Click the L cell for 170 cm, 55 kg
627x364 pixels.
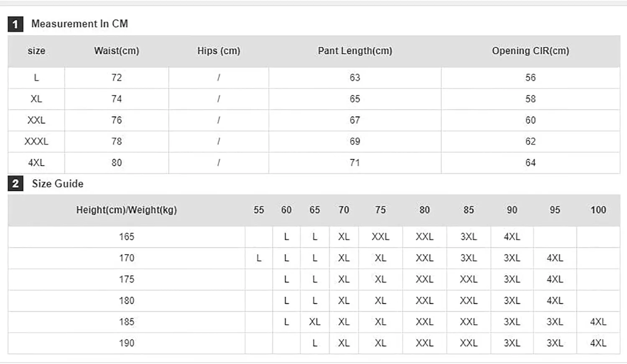pyautogui.click(x=259, y=258)
